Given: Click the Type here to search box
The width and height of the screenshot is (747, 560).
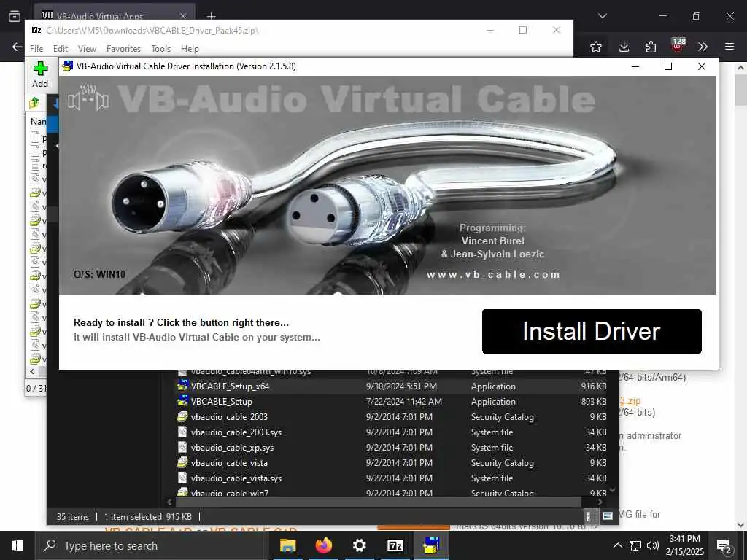Looking at the screenshot, I should pyautogui.click(x=152, y=545).
